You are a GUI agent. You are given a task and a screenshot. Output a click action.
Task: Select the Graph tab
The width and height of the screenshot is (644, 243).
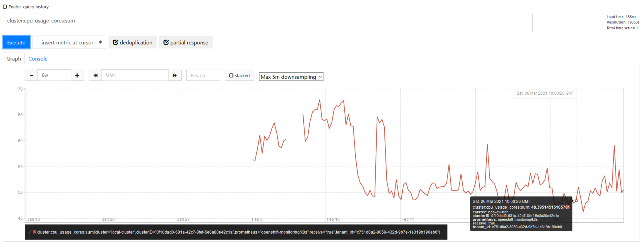[13, 59]
